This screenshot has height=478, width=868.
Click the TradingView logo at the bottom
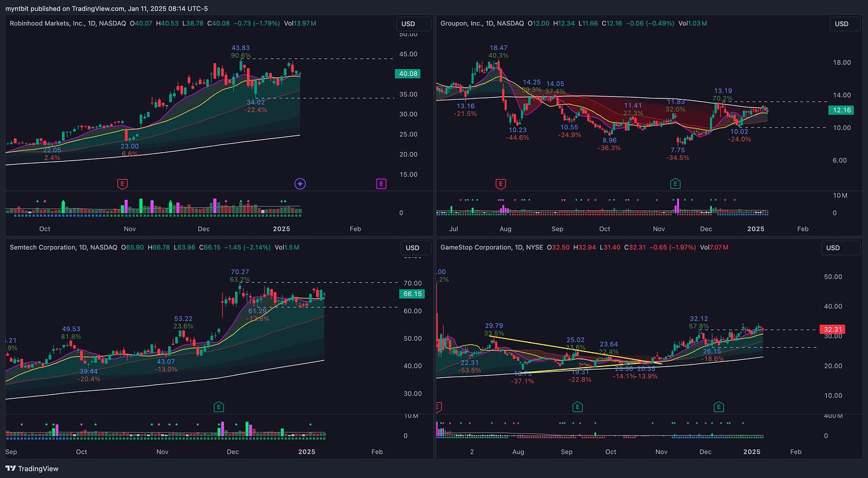point(32,468)
